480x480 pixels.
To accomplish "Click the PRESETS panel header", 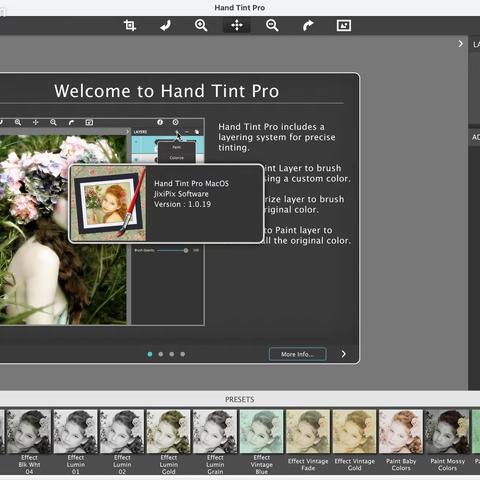I will pyautogui.click(x=240, y=399).
